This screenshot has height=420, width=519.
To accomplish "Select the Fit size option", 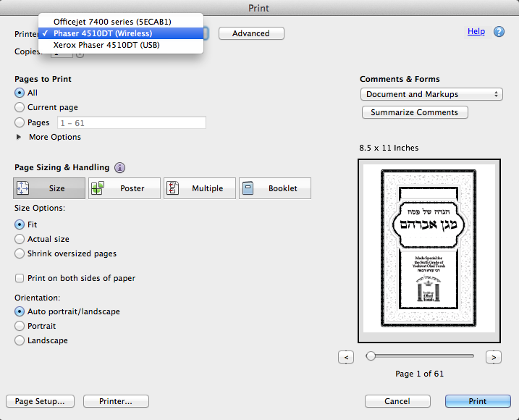I will (x=20, y=224).
